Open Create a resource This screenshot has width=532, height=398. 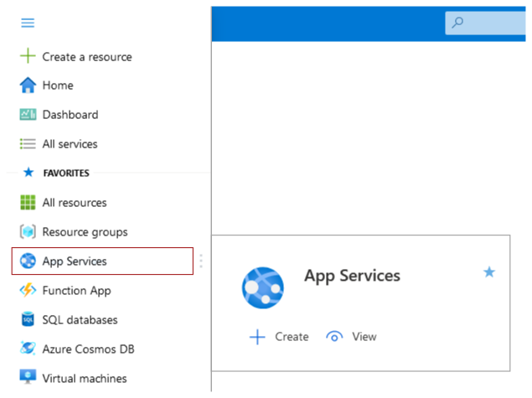tap(87, 57)
